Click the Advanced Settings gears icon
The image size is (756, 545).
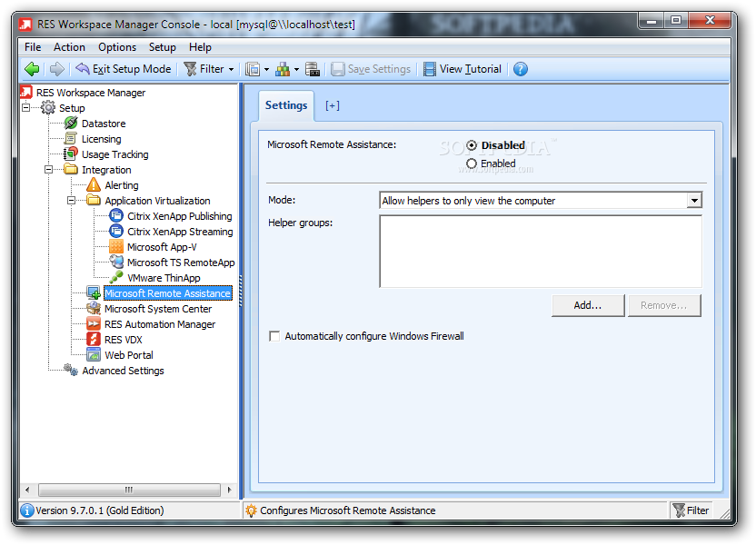tap(71, 370)
